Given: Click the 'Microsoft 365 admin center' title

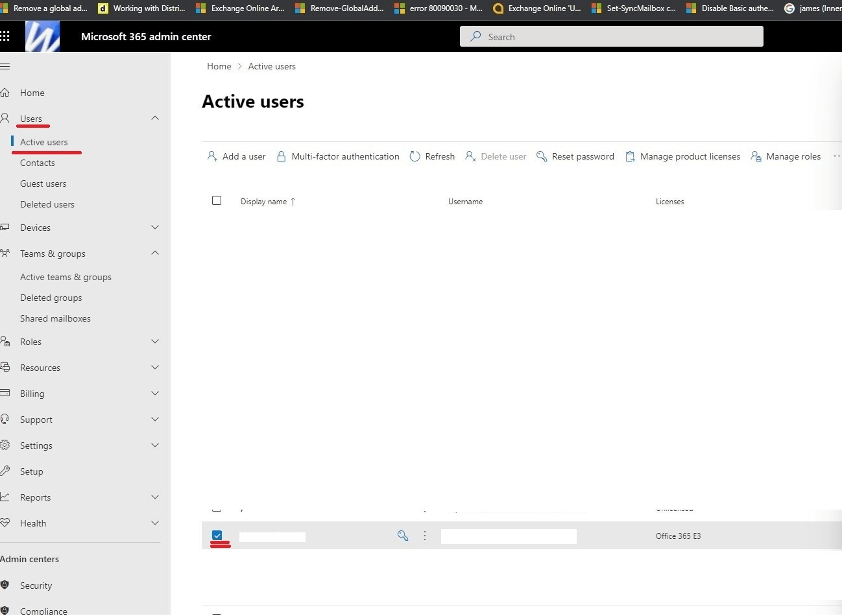Looking at the screenshot, I should click(x=146, y=36).
